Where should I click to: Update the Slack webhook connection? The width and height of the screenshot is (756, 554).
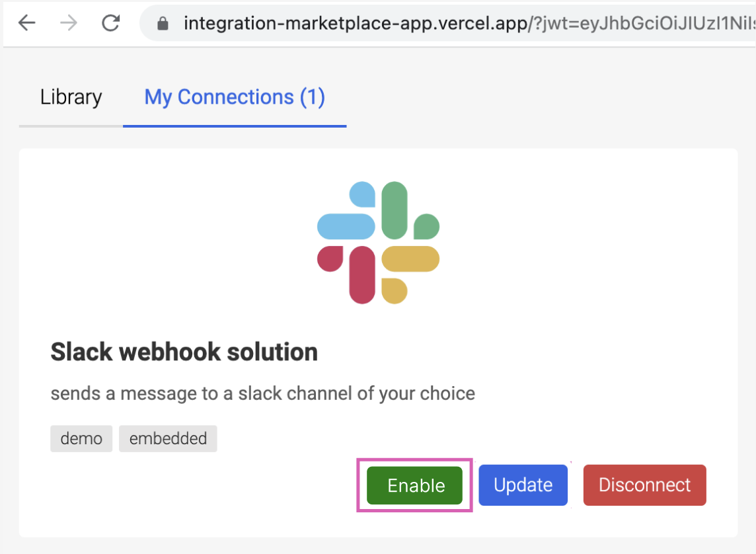pyautogui.click(x=523, y=485)
